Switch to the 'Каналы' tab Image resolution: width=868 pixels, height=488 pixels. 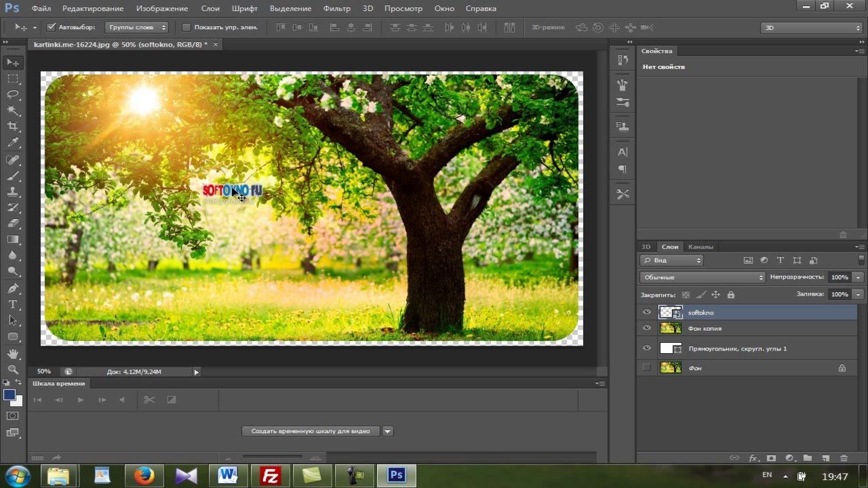coord(701,247)
